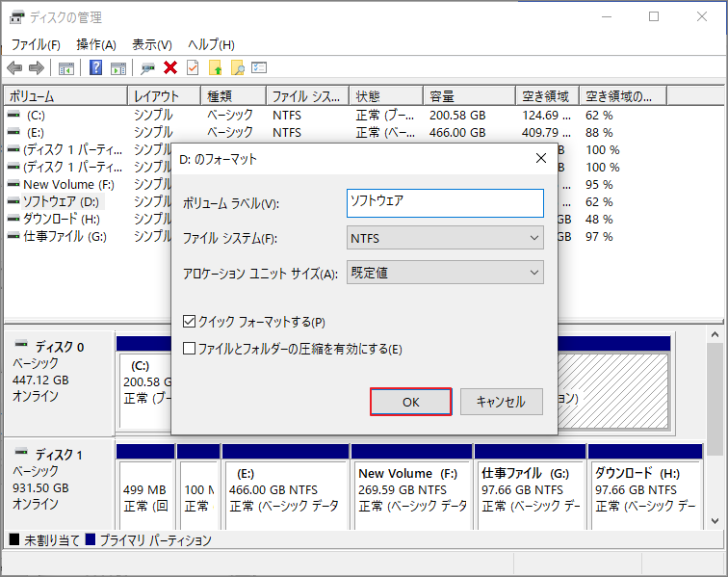
Task: Click the ディスク 0 disk icon
Action: [21, 344]
